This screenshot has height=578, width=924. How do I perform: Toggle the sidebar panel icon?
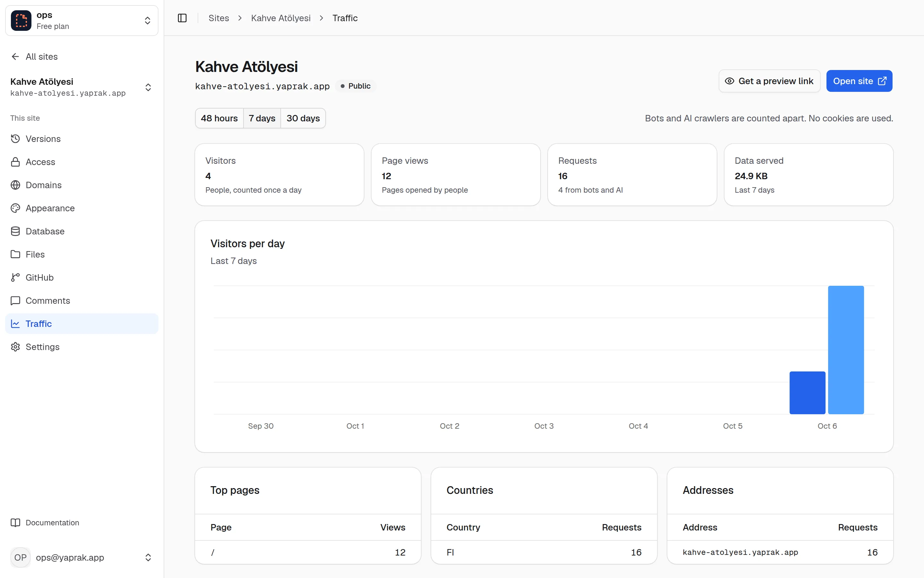tap(182, 18)
